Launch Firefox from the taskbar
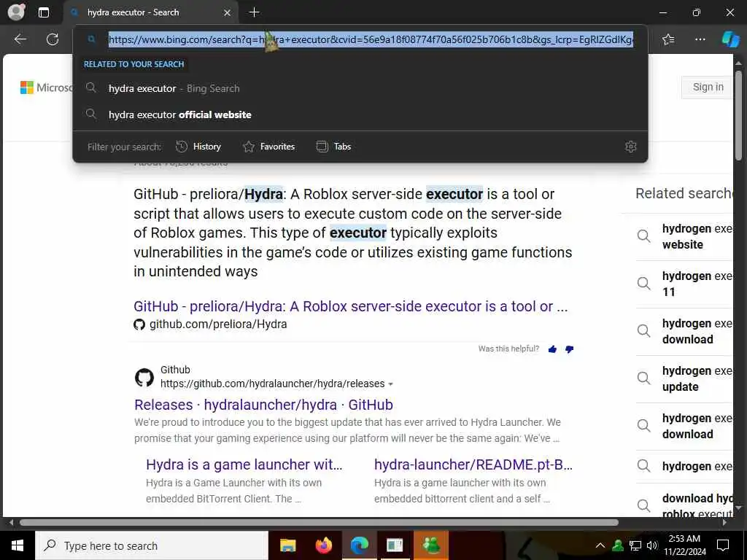Viewport: 747px width, 560px height. (x=323, y=545)
